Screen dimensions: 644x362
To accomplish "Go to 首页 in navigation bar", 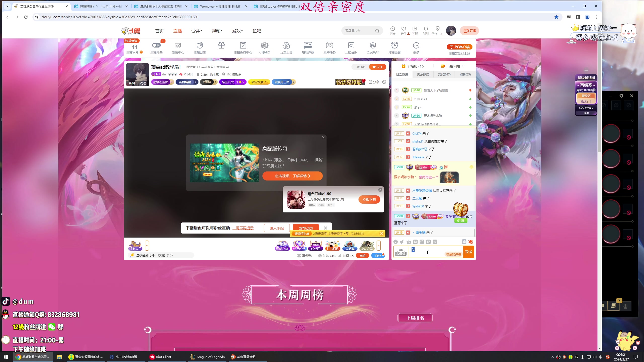I will click(x=159, y=31).
